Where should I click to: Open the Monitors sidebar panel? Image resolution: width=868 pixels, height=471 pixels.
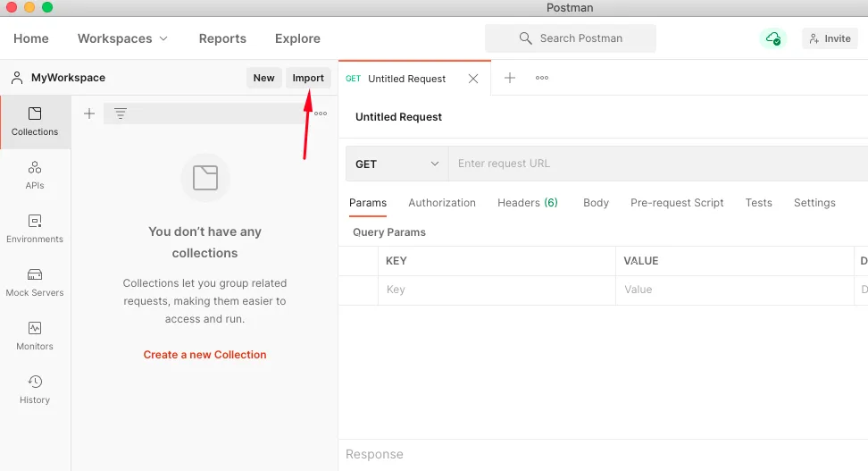(x=35, y=336)
